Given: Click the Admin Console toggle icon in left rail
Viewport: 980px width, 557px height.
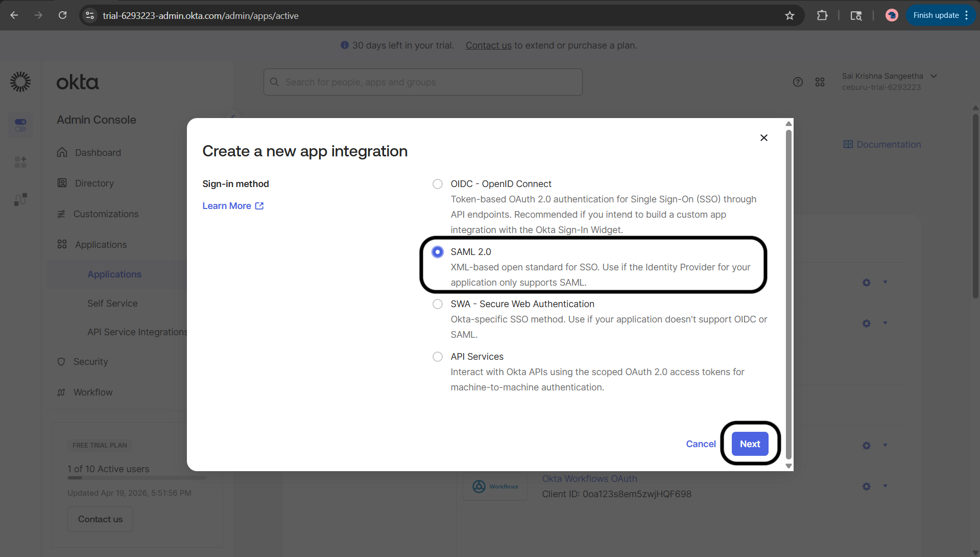Looking at the screenshot, I should click(x=20, y=125).
